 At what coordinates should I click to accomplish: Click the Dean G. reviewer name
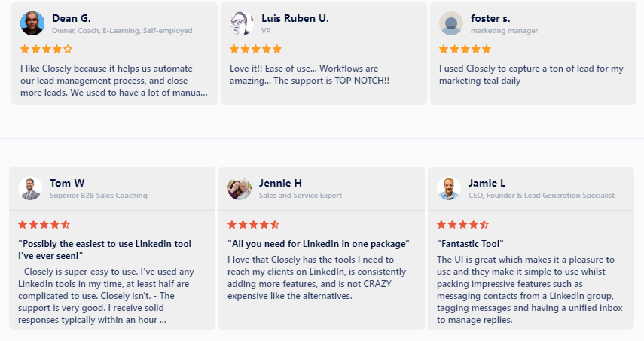[x=72, y=19]
